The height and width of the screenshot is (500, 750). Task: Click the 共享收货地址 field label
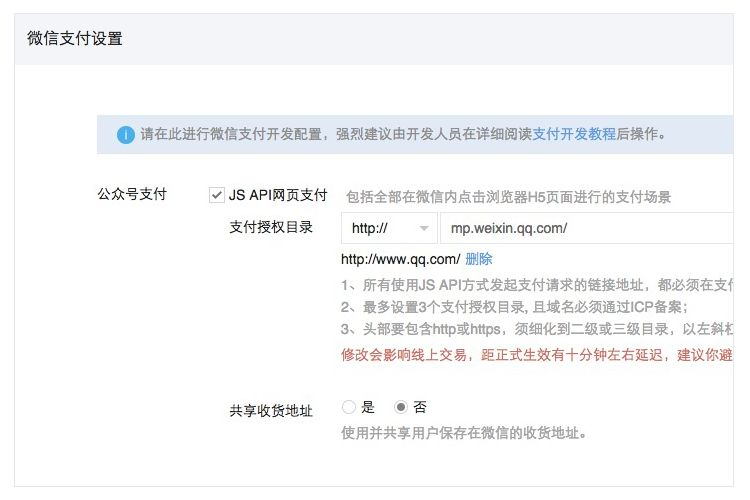pyautogui.click(x=271, y=408)
